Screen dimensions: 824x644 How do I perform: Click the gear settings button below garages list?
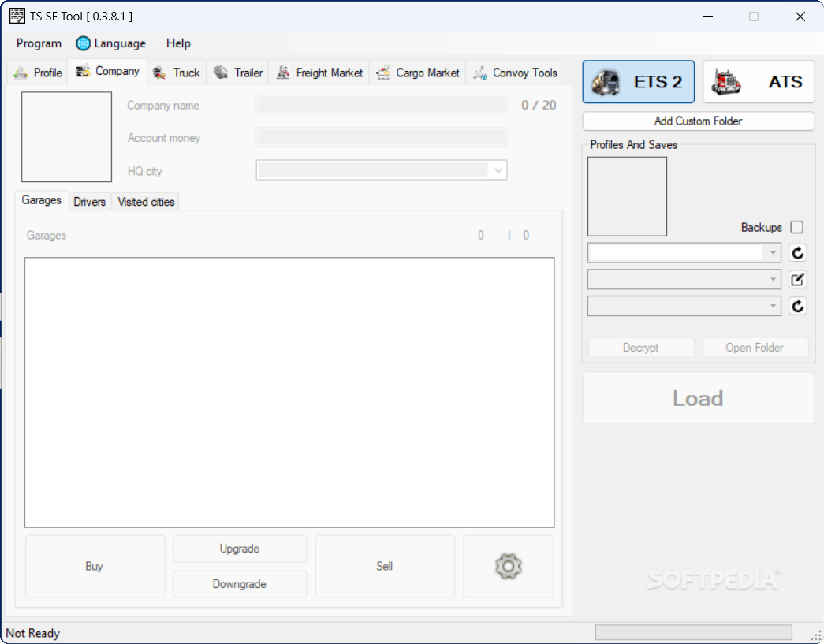tap(508, 566)
